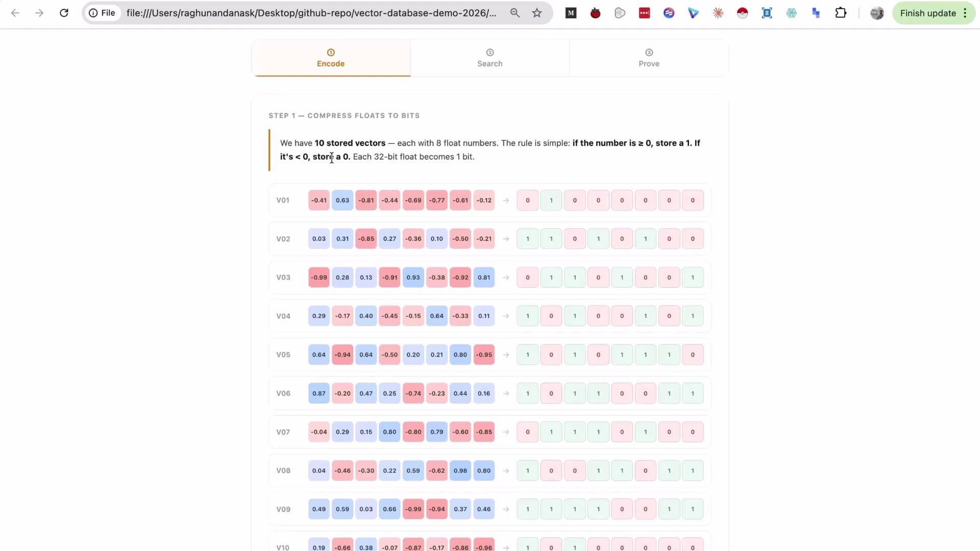The width and height of the screenshot is (980, 551).
Task: Click the step 2 circle icon above Search
Action: pos(490,52)
